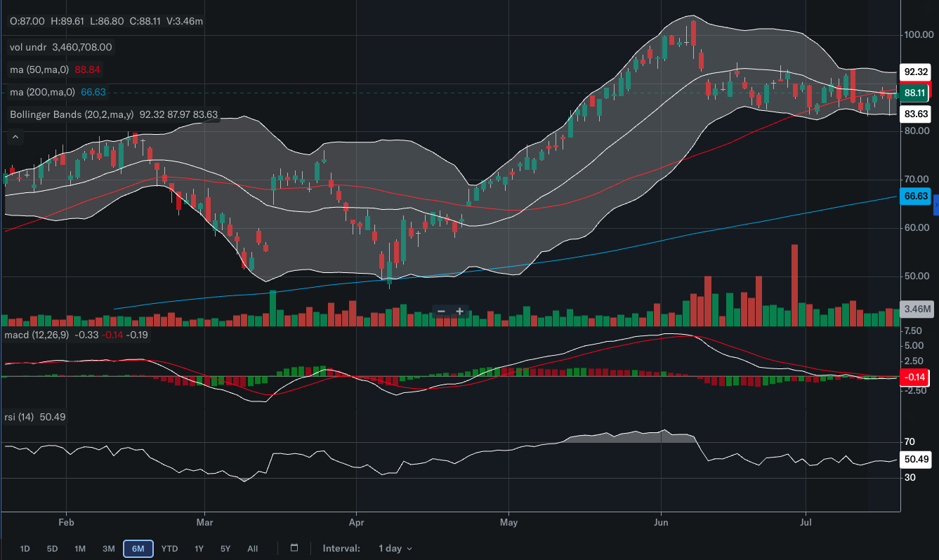
Task: Switch to the 1Y range tab
Action: coord(198,549)
